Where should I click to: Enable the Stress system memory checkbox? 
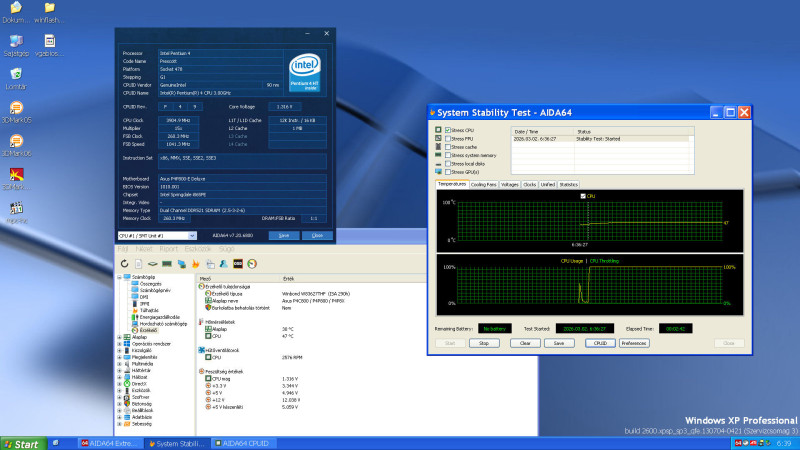pos(447,155)
